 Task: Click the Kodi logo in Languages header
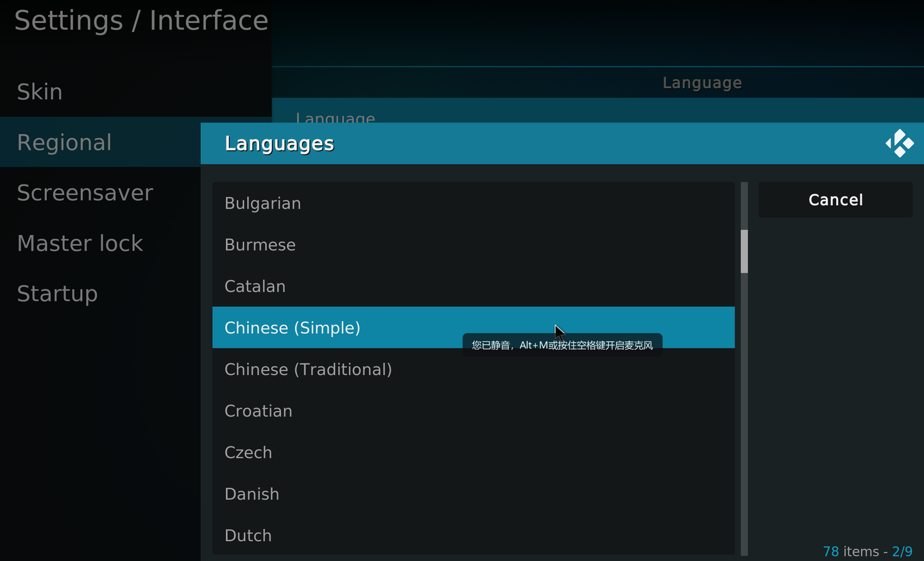(x=900, y=143)
